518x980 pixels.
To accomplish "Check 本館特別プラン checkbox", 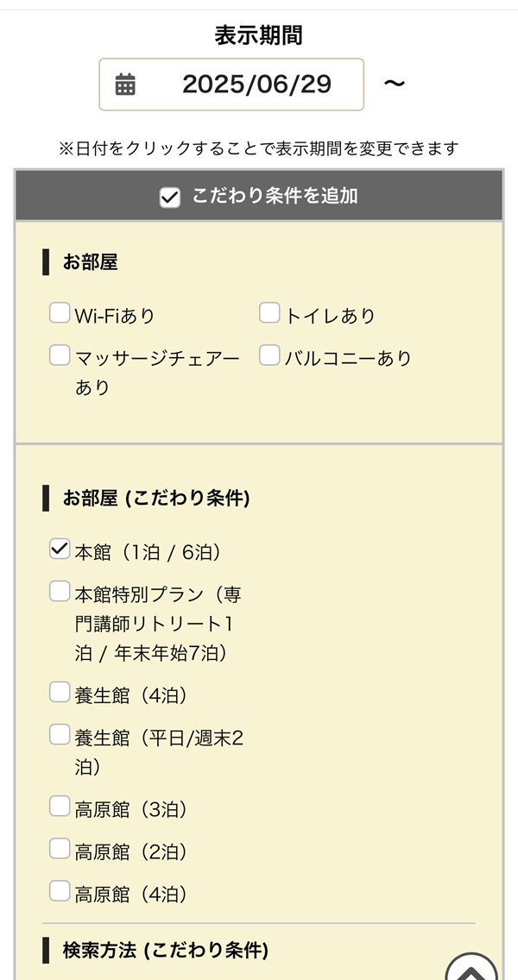I will (x=60, y=591).
